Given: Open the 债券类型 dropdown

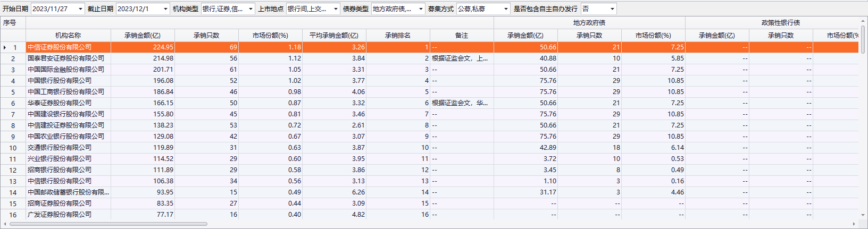Looking at the screenshot, I should click(x=421, y=9).
